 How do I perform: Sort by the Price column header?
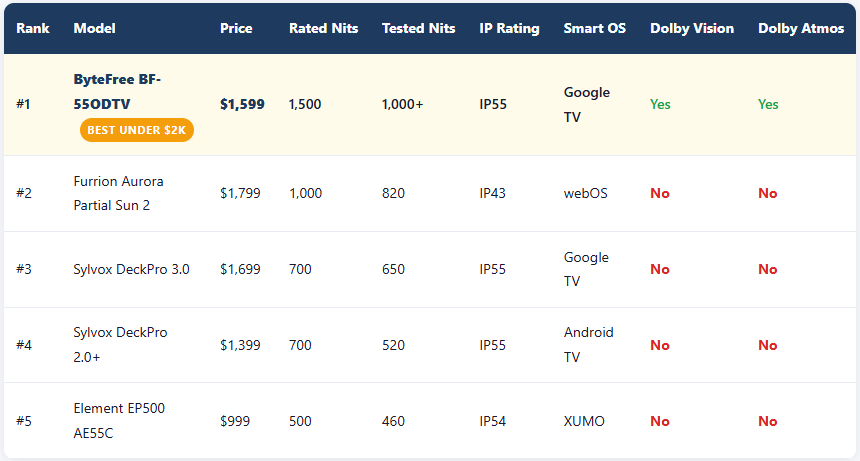236,28
